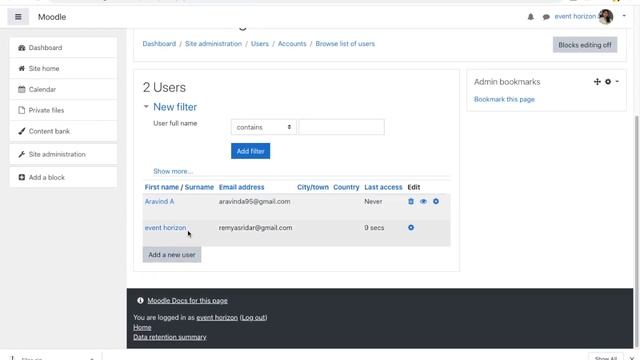The width and height of the screenshot is (640, 360).
Task: Delete user Aravind A
Action: tap(411, 201)
